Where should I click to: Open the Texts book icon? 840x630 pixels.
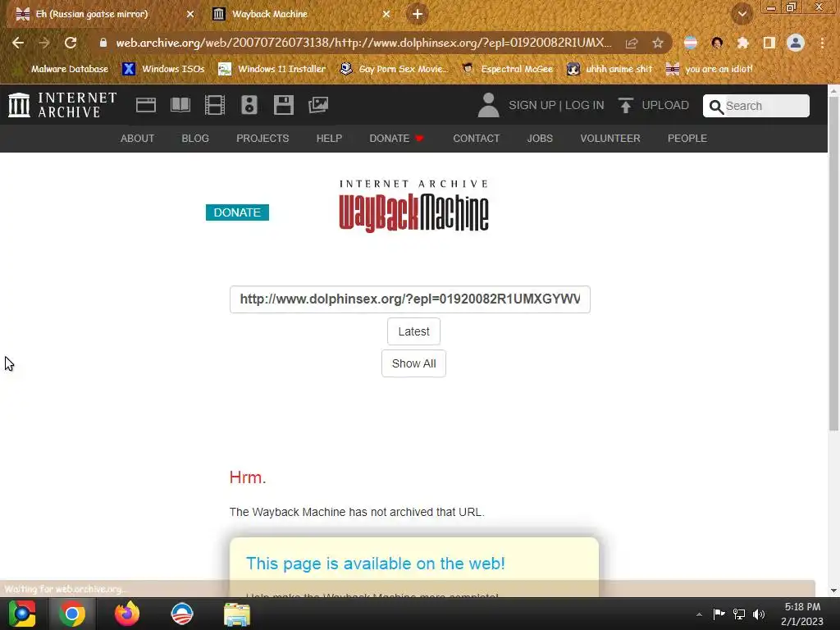[x=180, y=105]
